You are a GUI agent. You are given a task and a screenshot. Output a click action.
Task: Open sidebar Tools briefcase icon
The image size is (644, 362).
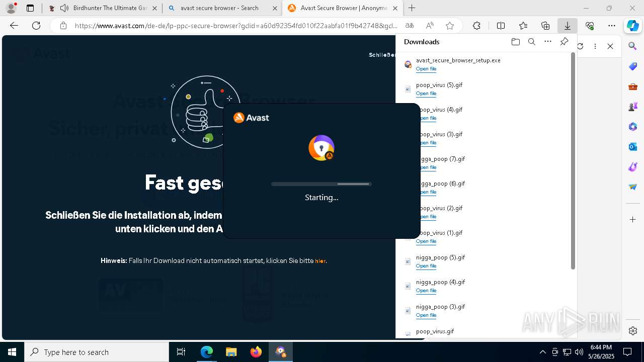point(633,86)
